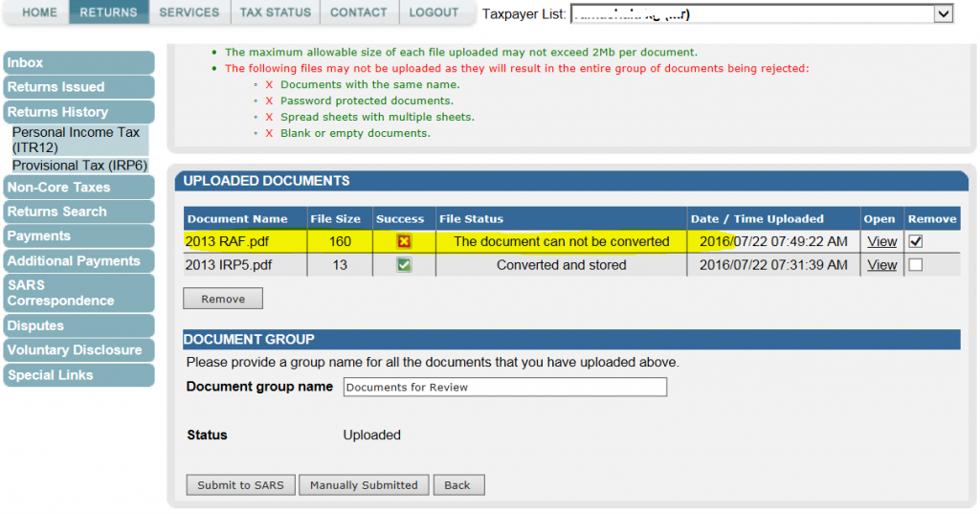Open the Taxpayer List dropdown

(x=943, y=13)
